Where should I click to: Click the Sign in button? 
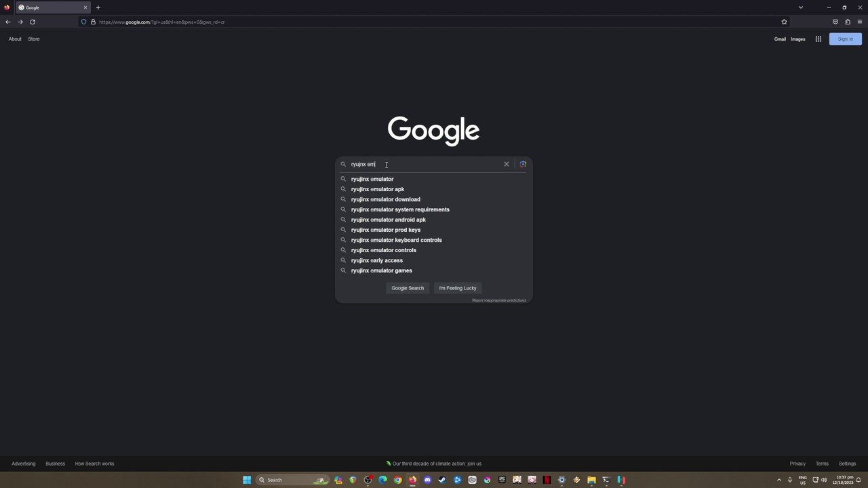[846, 39]
